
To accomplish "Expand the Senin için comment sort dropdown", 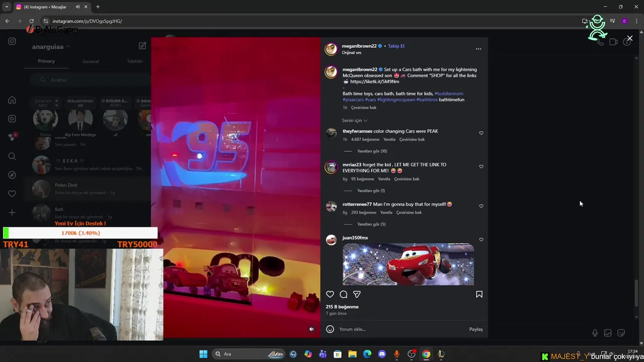I will (355, 121).
